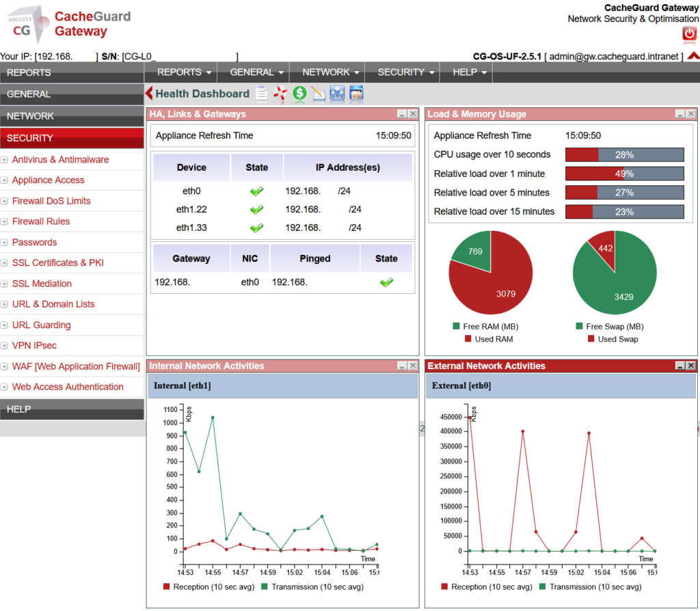
Task: Open WAF Web Application Firewall settings
Action: pos(75,366)
